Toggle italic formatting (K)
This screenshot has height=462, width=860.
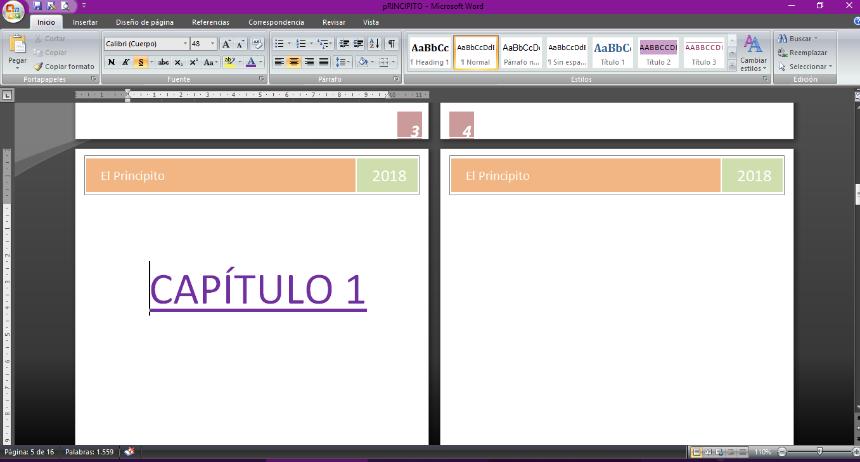125,62
